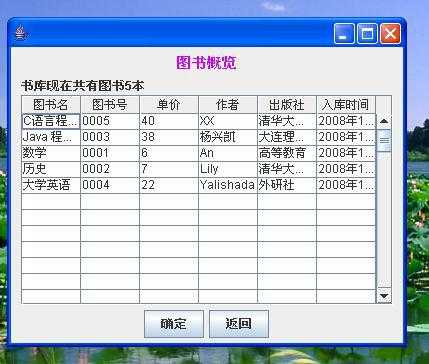This screenshot has width=429, height=364.
Task: Select the 图书号 column header
Action: tap(110, 105)
